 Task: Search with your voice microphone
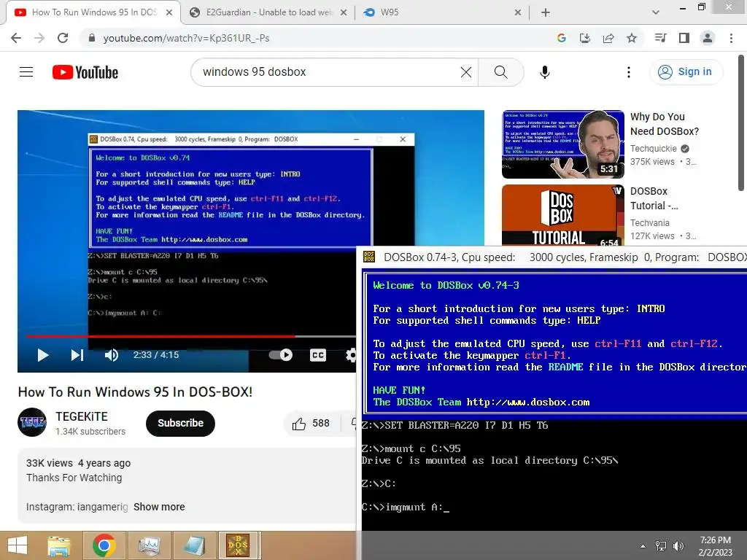[x=544, y=72]
